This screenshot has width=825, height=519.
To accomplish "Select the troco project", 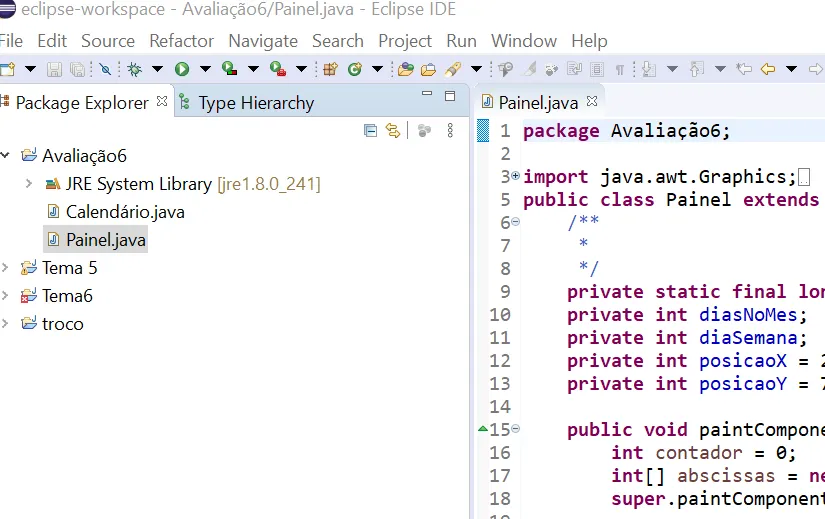I will [x=62, y=324].
